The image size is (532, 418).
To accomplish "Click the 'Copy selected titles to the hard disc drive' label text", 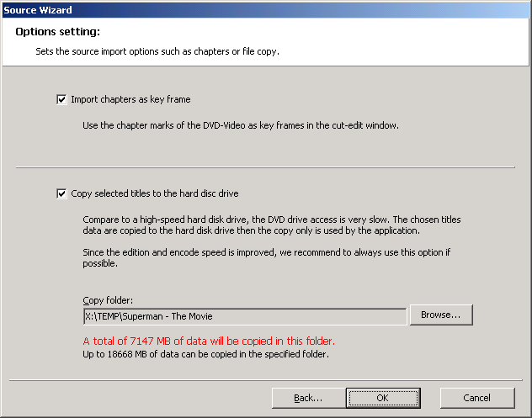I will pyautogui.click(x=155, y=193).
